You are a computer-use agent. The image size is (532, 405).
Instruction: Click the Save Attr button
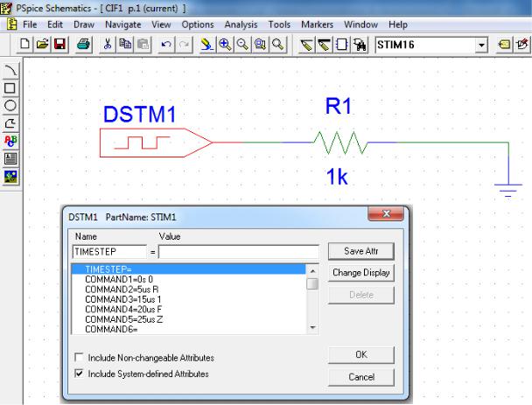click(x=361, y=251)
